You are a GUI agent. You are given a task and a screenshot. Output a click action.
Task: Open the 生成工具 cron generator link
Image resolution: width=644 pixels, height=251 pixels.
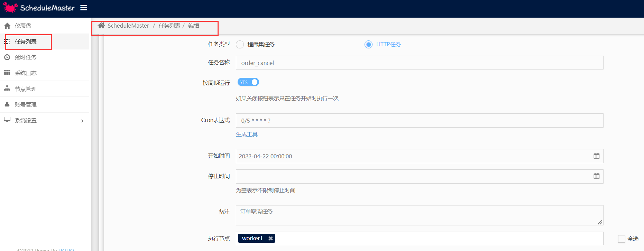click(x=247, y=134)
